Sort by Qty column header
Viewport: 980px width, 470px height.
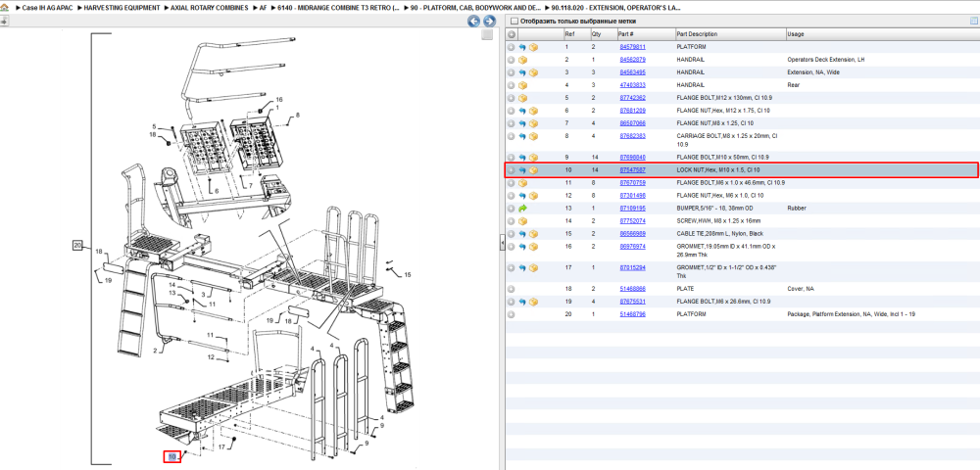pyautogui.click(x=603, y=34)
